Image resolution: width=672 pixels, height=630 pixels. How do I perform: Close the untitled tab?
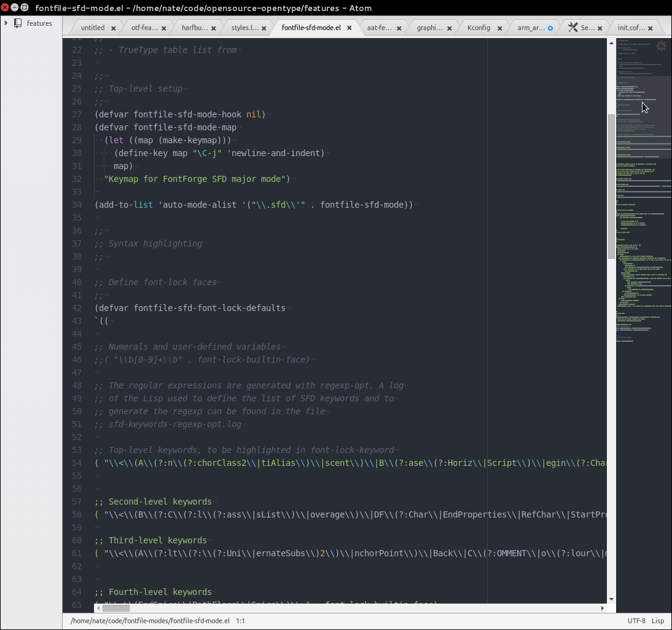pyautogui.click(x=113, y=28)
